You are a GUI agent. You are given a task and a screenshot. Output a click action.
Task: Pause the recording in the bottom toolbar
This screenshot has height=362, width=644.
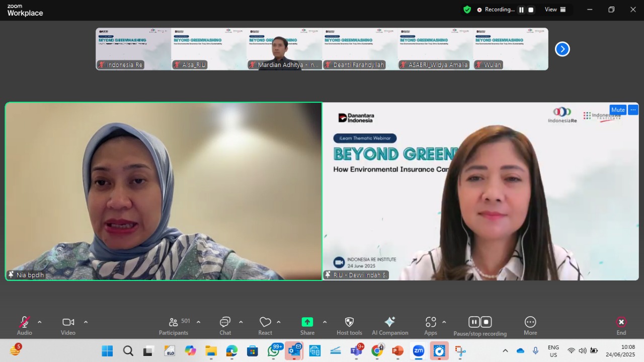click(474, 322)
